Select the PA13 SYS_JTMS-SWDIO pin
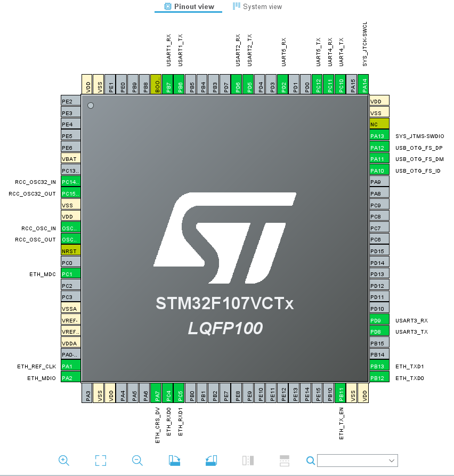 [378, 136]
